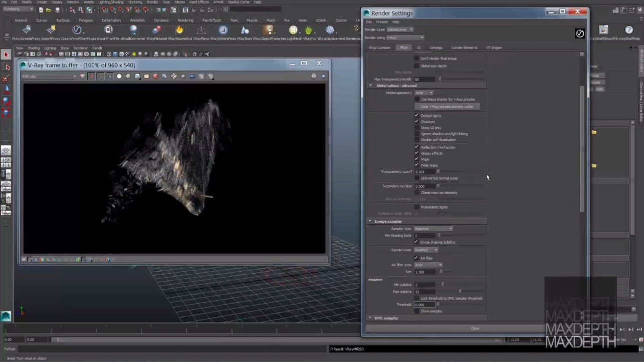Open VRay Object Properties shelf icon
Viewport: 644px width, 362px height.
coord(269,30)
